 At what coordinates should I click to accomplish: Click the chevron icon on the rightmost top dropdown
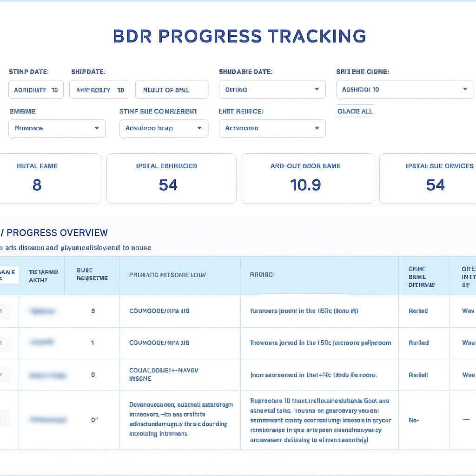pyautogui.click(x=464, y=89)
